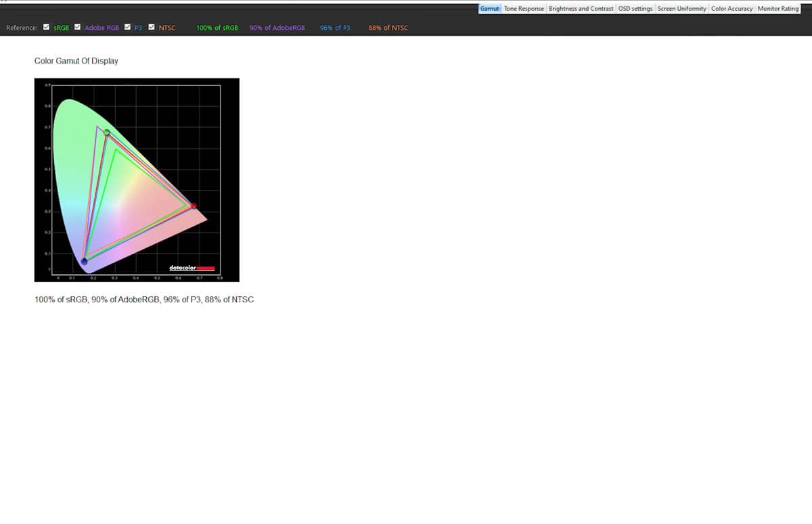Image resolution: width=812 pixels, height=524 pixels.
Task: Click the purple "90% of AdobeRGB" toolbar label
Action: 277,28
